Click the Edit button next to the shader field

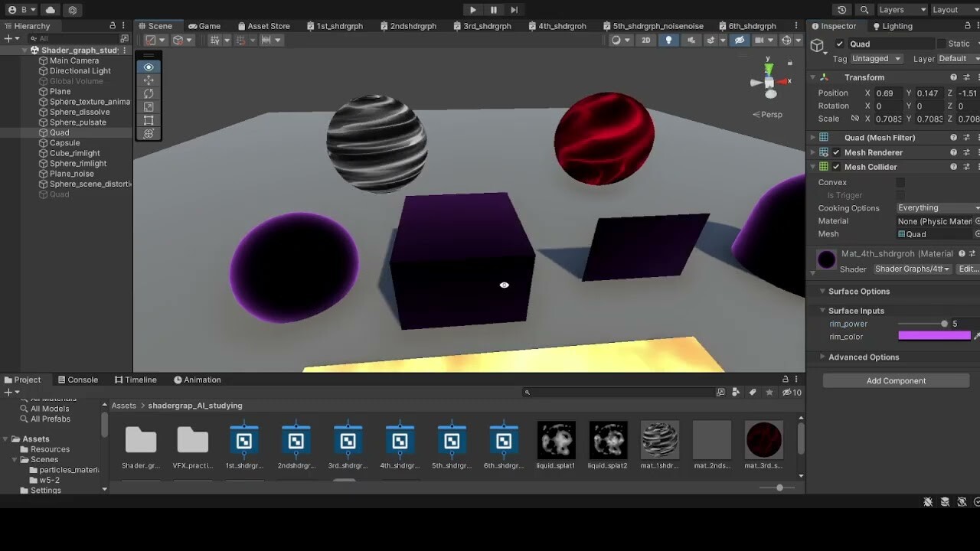tap(968, 269)
